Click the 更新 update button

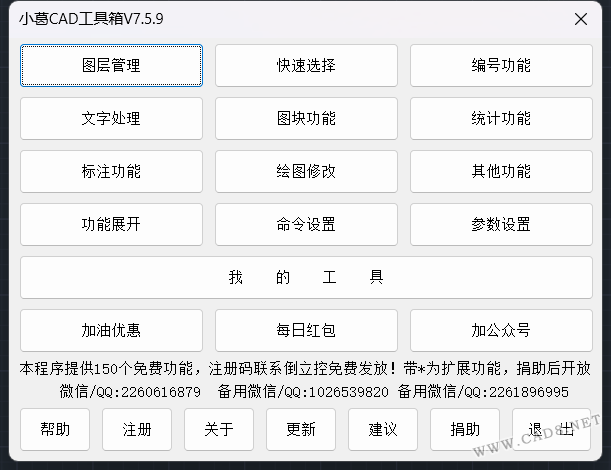[x=301, y=429]
